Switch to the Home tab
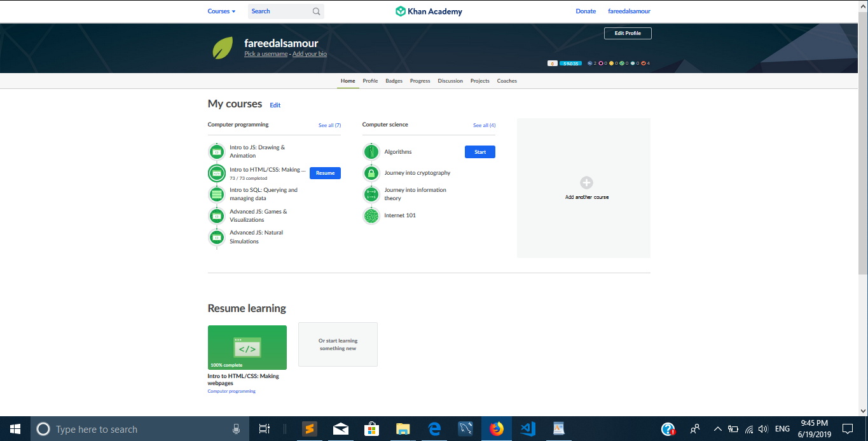The height and width of the screenshot is (441, 868). pos(348,81)
